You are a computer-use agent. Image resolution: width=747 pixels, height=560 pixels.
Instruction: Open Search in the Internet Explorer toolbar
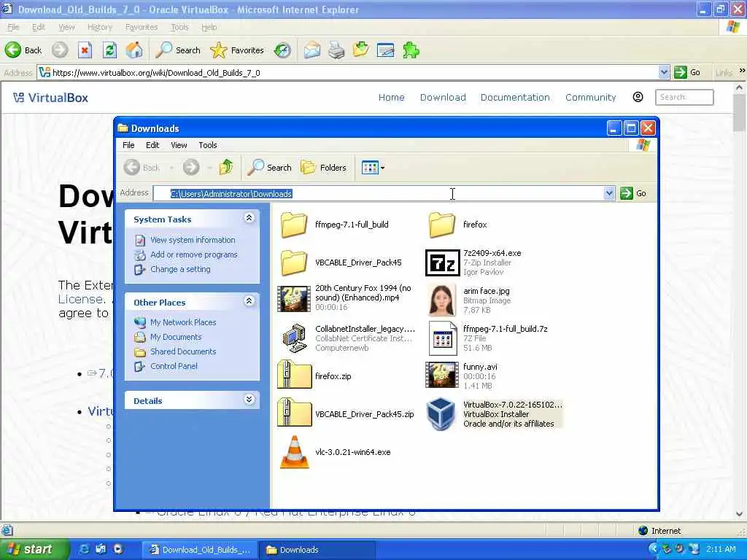point(178,50)
